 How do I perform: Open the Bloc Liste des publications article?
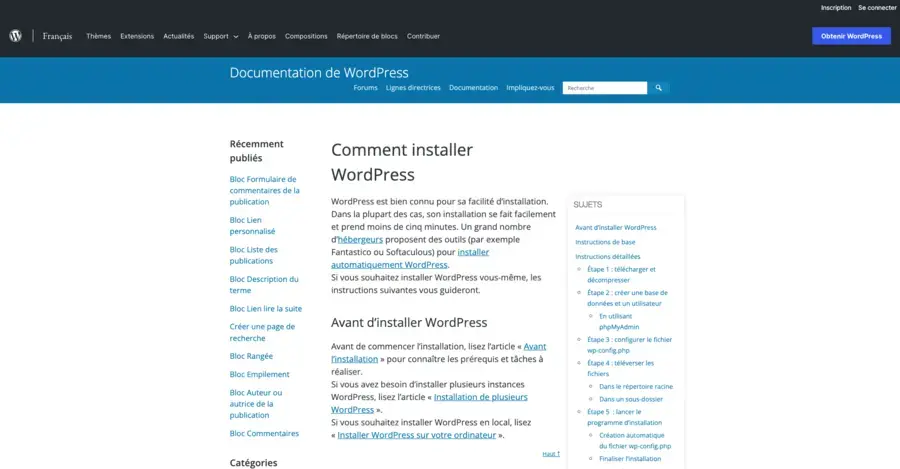click(254, 255)
